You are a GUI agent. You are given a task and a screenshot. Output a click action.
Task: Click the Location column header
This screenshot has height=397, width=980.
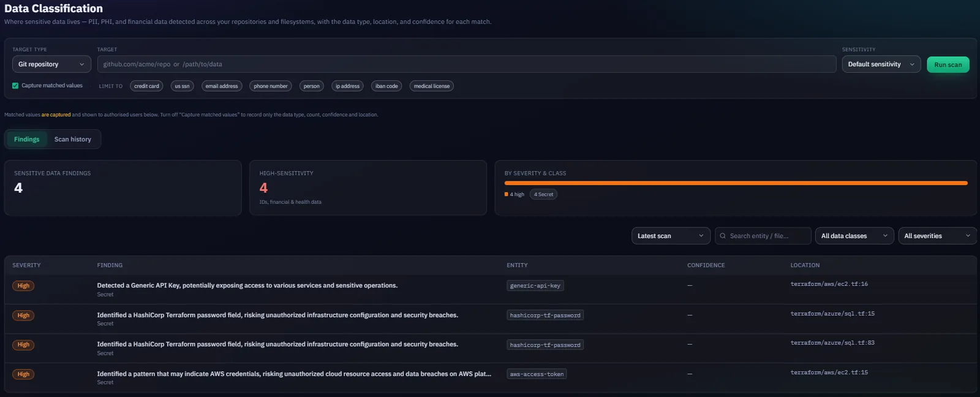[x=805, y=265]
